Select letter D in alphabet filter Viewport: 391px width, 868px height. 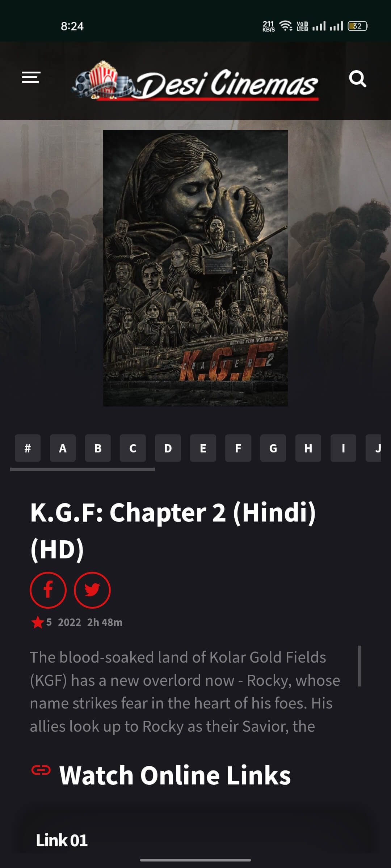point(168,448)
